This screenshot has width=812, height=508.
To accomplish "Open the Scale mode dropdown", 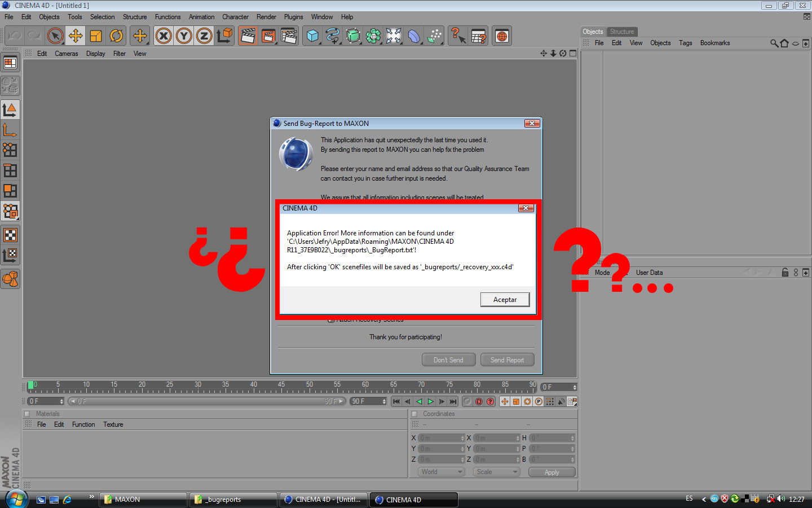I will coord(496,472).
